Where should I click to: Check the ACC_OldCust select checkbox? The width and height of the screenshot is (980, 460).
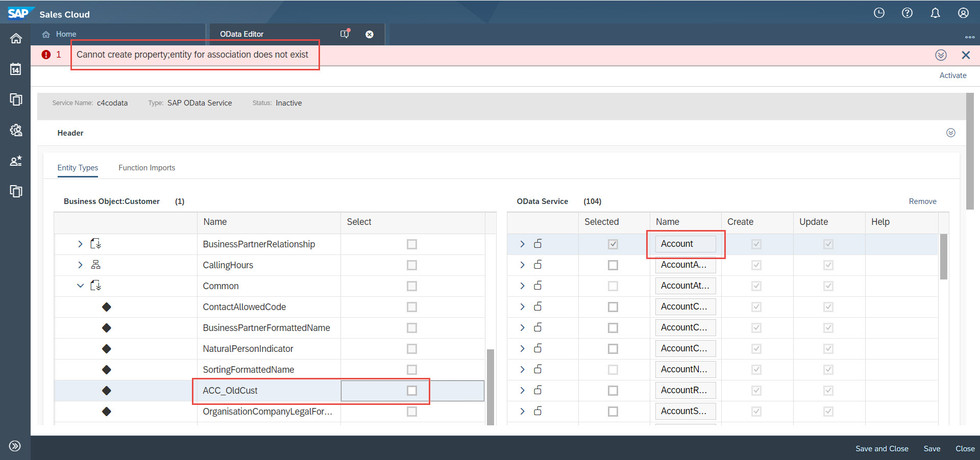click(412, 391)
